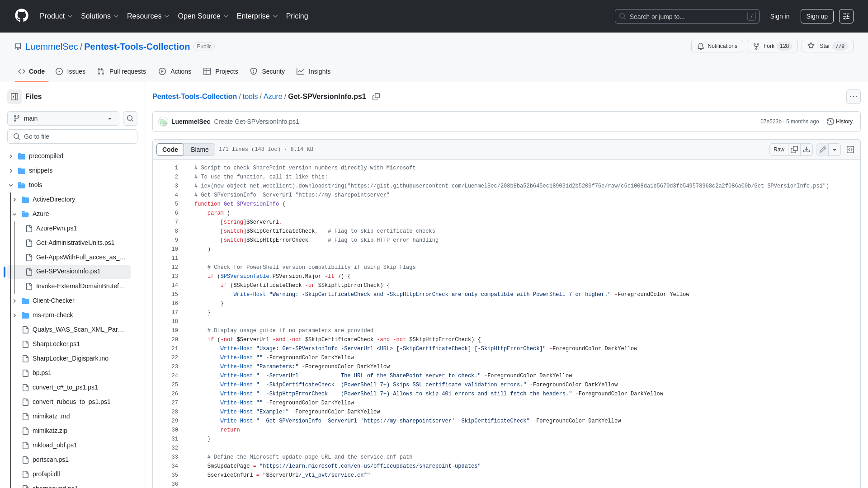868x488 pixels.
Task: Click LuemmelSec avatar in commit row
Action: click(x=163, y=122)
